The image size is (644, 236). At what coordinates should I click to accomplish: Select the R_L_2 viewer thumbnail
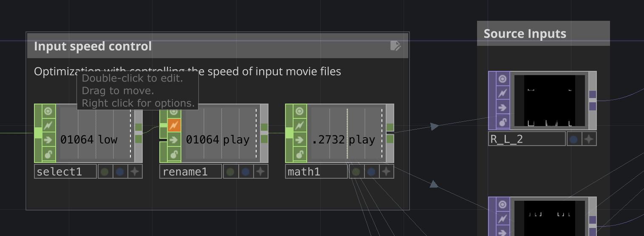pyautogui.click(x=549, y=101)
